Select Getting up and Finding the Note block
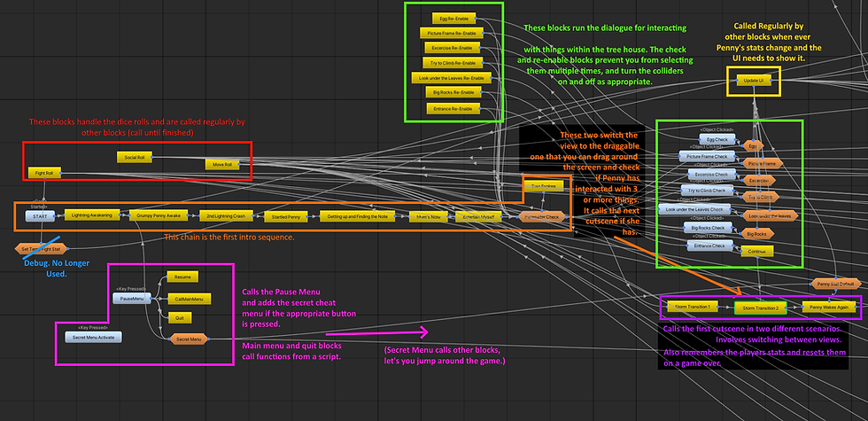This screenshot has height=421, width=868. [x=358, y=217]
